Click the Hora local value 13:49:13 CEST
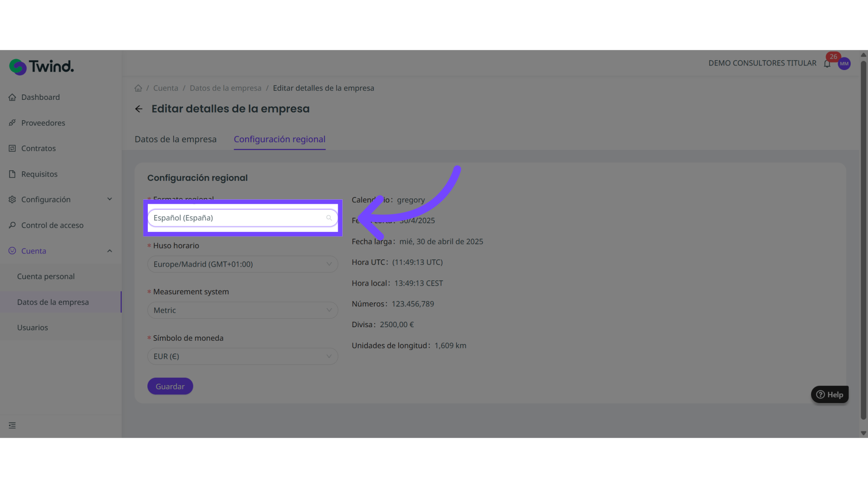Screen dimensions: 868x488 click(419, 283)
